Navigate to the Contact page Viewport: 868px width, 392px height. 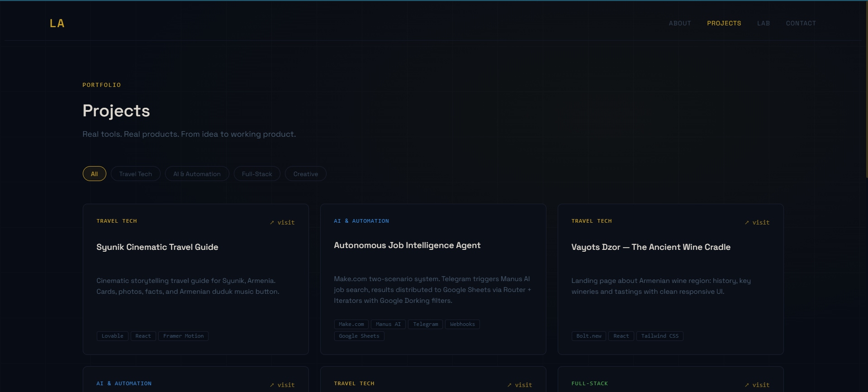coord(801,23)
